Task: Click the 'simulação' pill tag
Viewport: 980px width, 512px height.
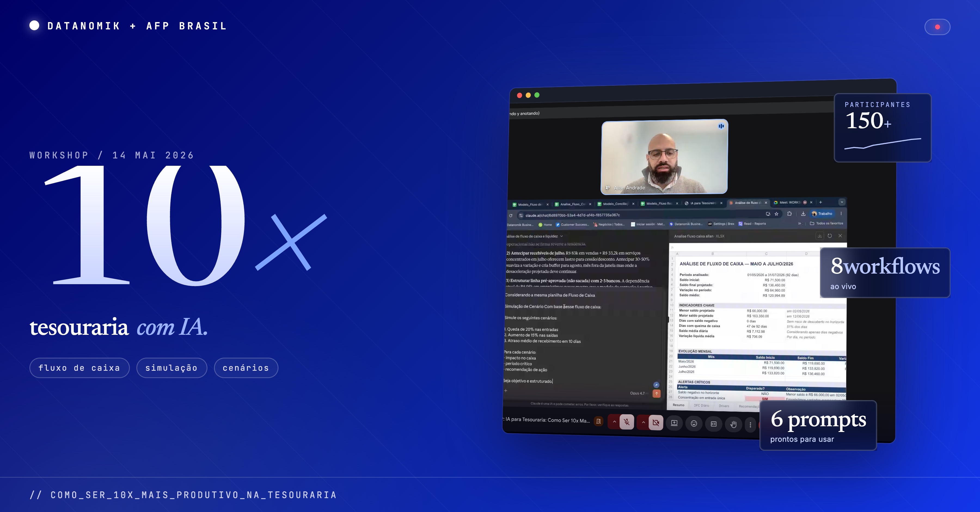Action: coord(171,368)
